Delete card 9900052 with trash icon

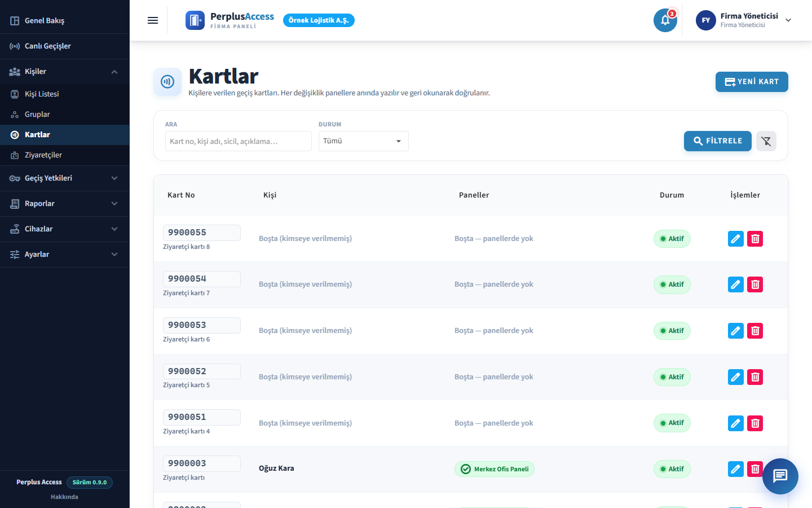tap(755, 377)
